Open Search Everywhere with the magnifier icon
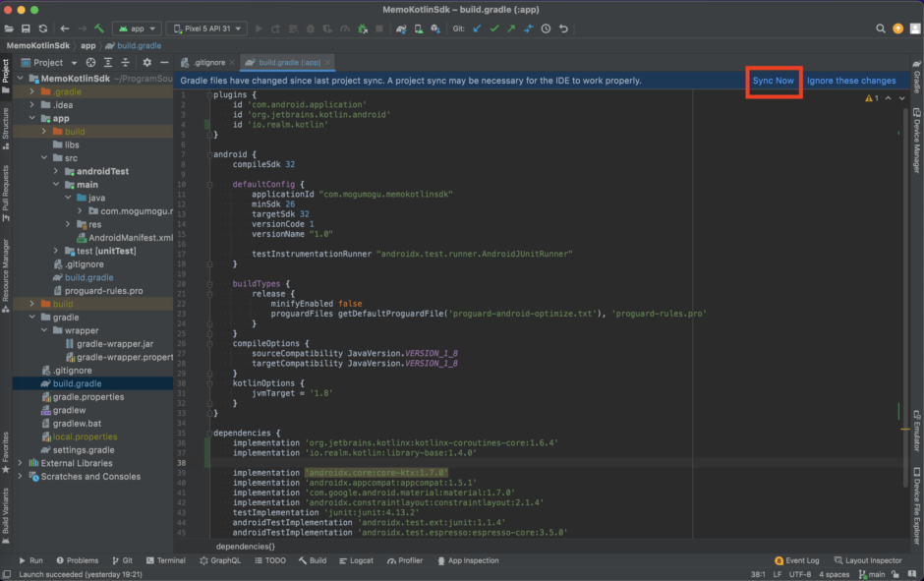Viewport: 924px width, 581px height. pyautogui.click(x=883, y=29)
